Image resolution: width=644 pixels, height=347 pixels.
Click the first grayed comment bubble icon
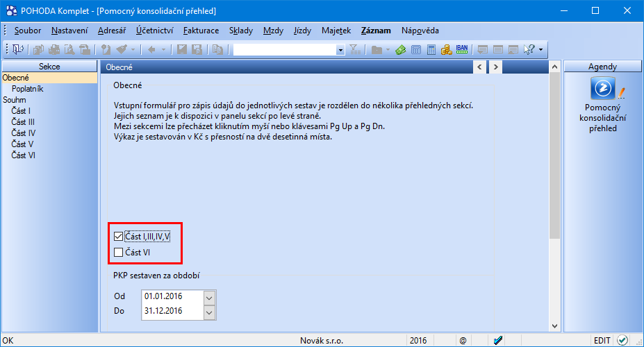click(x=483, y=50)
